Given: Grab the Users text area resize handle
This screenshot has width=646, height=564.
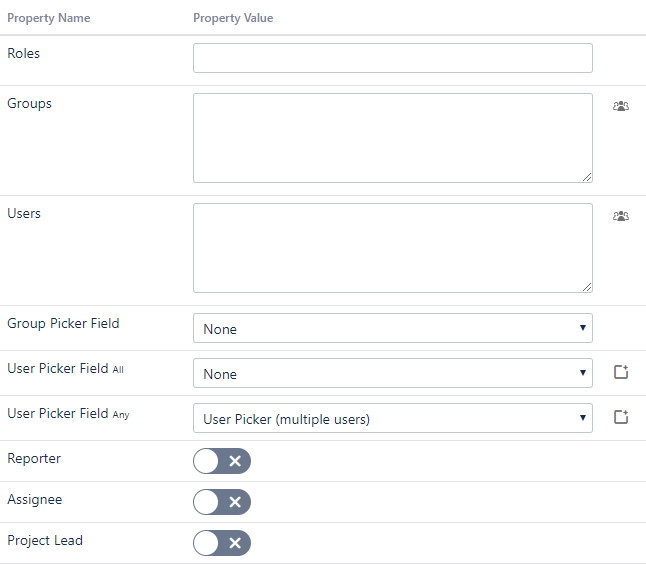Looking at the screenshot, I should point(587,287).
